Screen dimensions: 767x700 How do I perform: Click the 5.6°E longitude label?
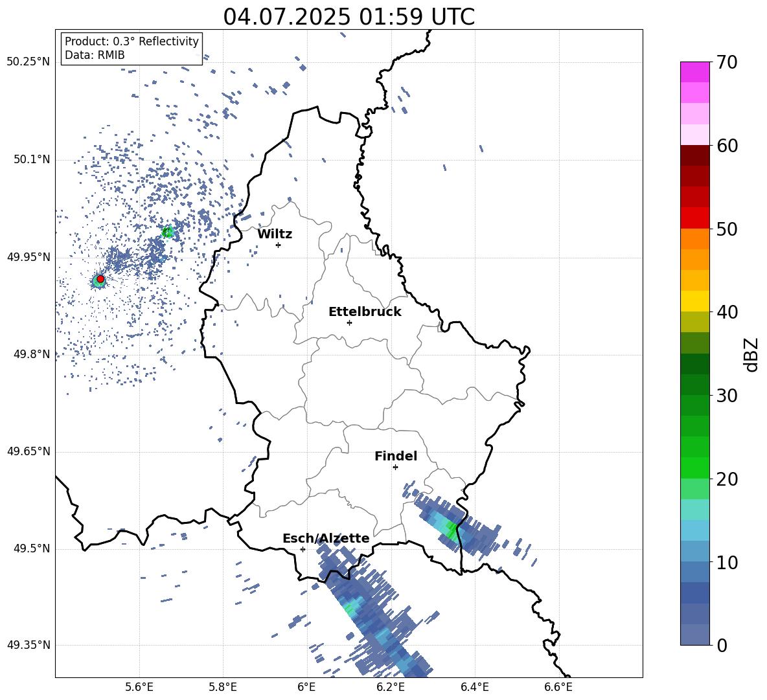point(139,687)
